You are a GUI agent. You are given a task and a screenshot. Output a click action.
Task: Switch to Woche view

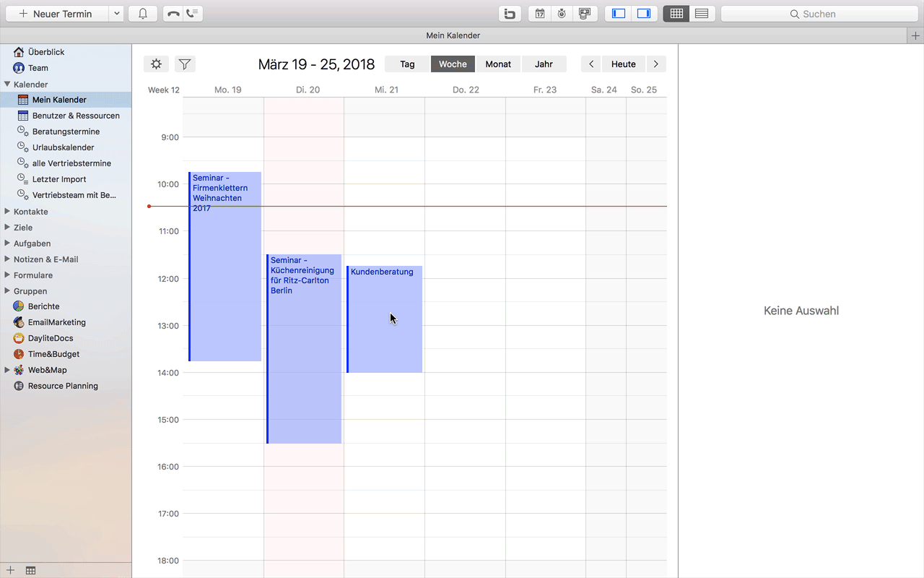click(453, 64)
